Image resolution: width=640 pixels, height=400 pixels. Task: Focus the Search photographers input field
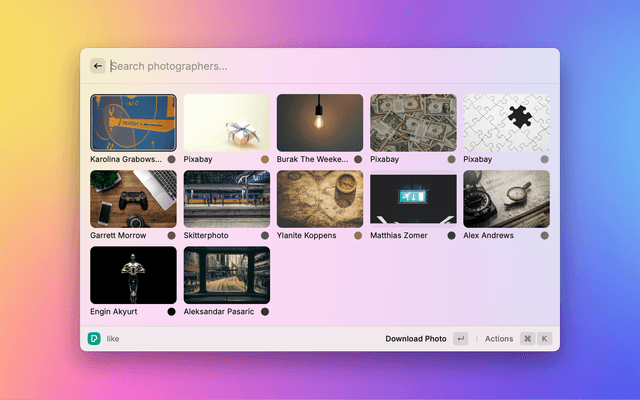click(x=320, y=66)
